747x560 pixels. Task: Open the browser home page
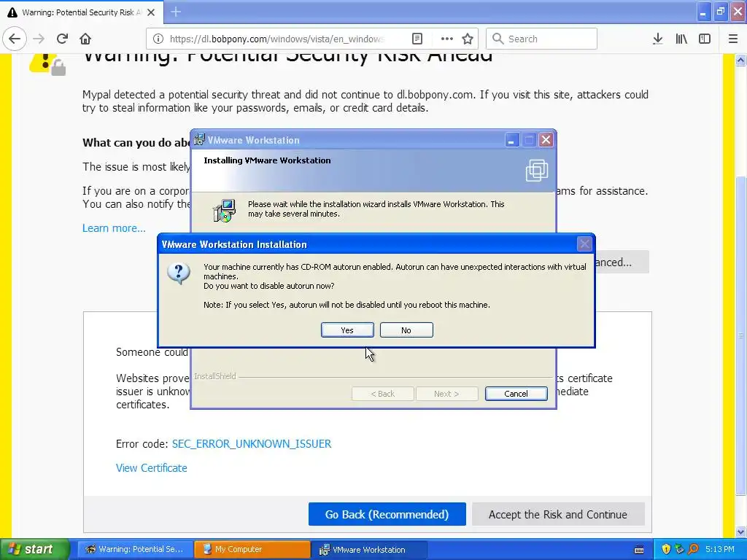click(x=85, y=39)
